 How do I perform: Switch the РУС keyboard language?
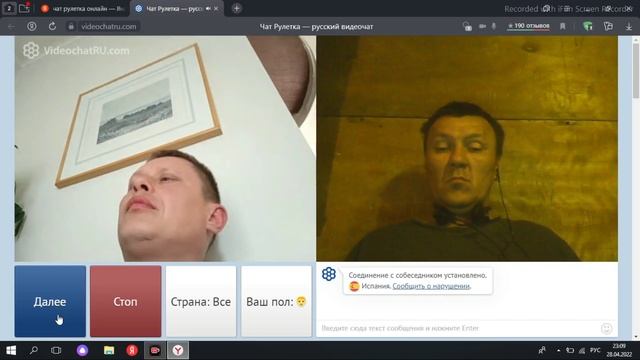click(x=595, y=350)
